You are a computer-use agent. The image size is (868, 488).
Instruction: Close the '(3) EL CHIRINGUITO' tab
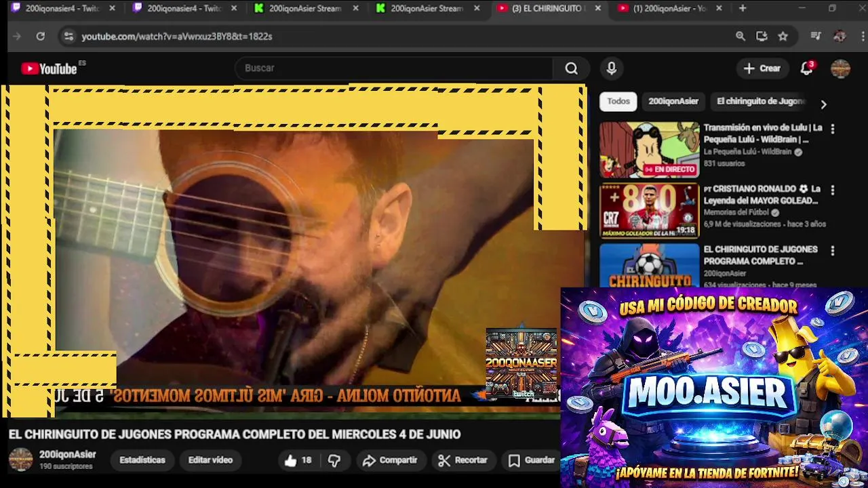pos(597,8)
